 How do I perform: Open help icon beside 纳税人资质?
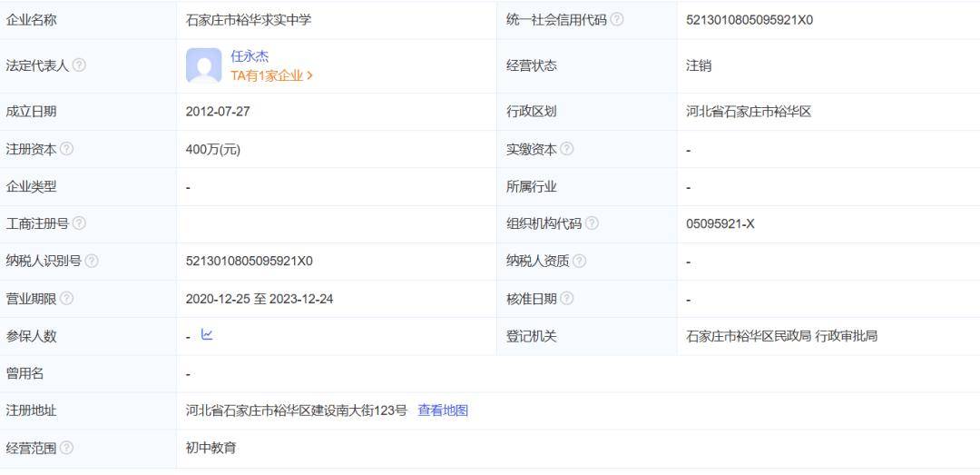579,261
